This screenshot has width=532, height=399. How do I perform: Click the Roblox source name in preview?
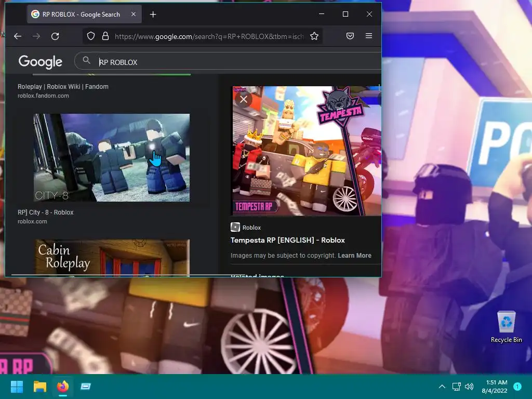point(252,228)
